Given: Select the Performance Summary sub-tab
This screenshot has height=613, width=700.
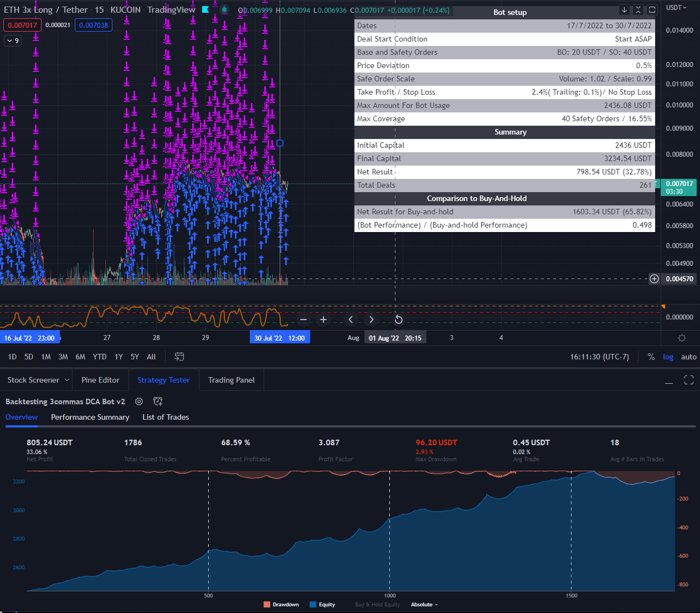Looking at the screenshot, I should [x=90, y=417].
